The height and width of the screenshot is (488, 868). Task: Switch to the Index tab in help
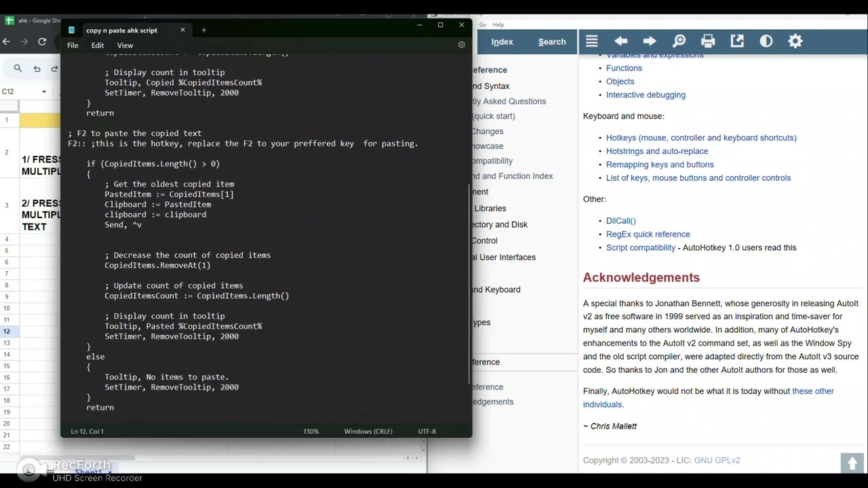pyautogui.click(x=502, y=42)
